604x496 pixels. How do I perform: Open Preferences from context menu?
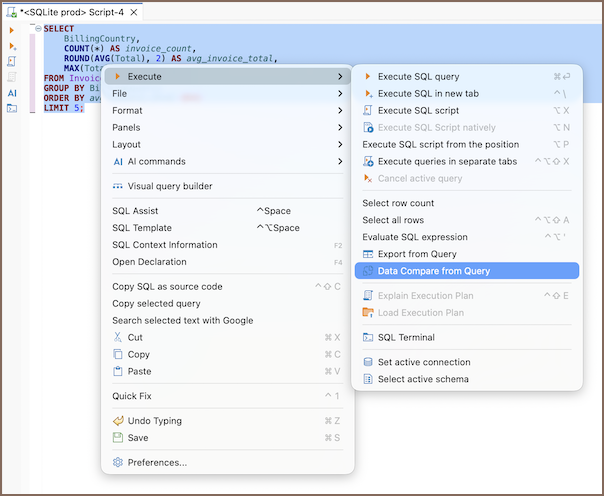(x=156, y=462)
